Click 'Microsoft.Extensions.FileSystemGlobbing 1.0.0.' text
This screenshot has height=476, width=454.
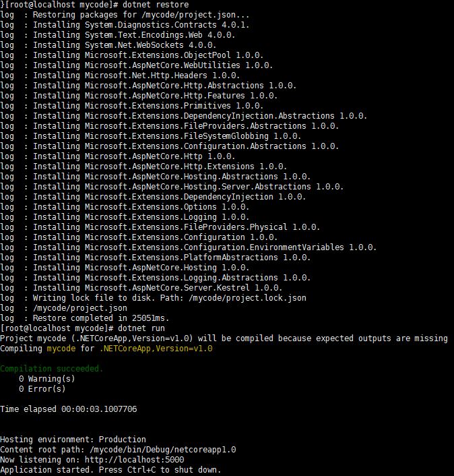coord(193,136)
